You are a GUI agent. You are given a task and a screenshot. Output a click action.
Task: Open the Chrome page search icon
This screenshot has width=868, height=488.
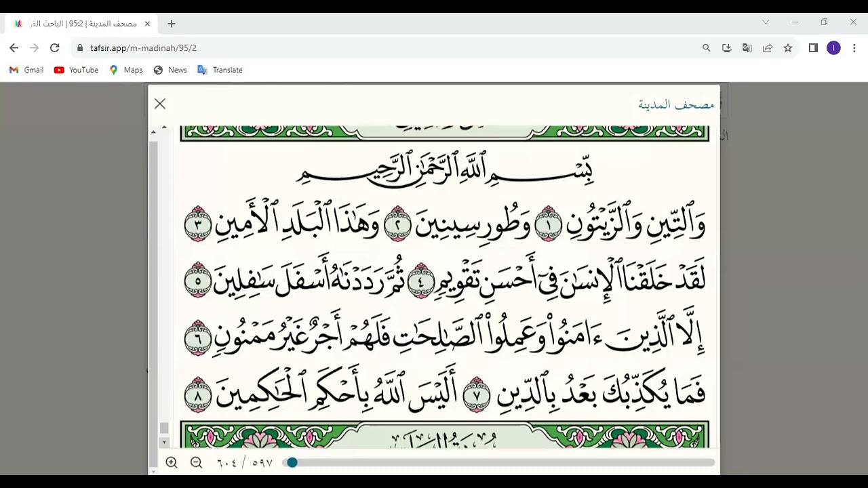[707, 48]
